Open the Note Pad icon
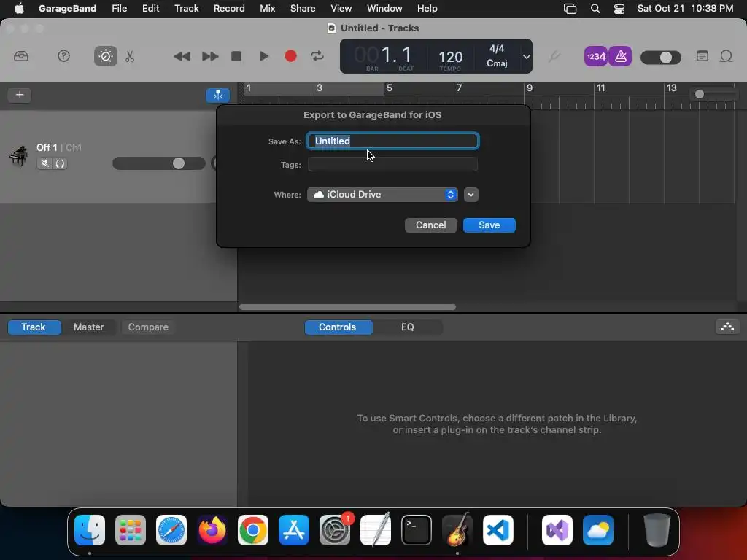Image resolution: width=747 pixels, height=560 pixels. [703, 56]
